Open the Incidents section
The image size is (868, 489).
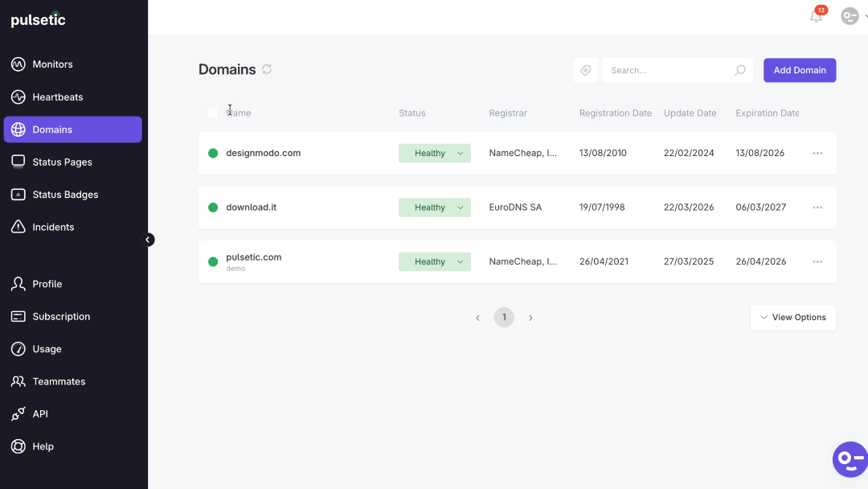[x=18, y=227]
